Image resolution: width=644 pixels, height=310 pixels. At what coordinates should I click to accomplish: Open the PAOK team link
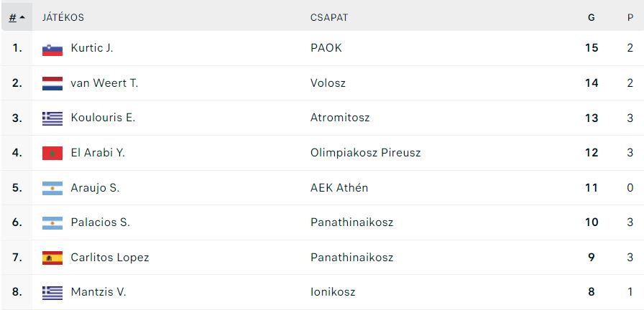pos(326,48)
